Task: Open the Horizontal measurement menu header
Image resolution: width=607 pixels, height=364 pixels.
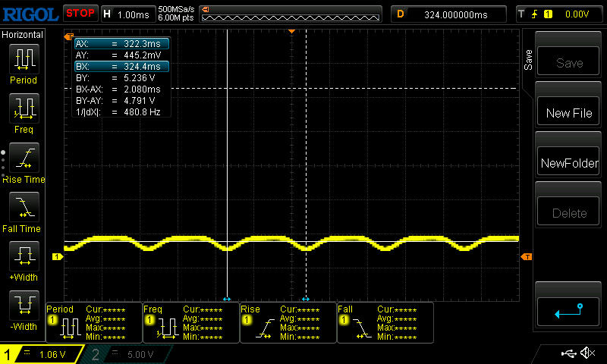Action: pyautogui.click(x=23, y=35)
